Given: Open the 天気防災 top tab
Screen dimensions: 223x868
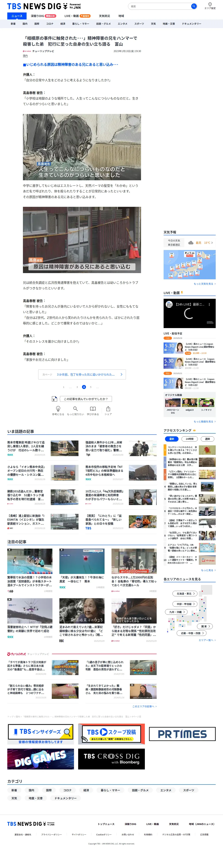Looking at the screenshot, I should pyautogui.click(x=104, y=16).
